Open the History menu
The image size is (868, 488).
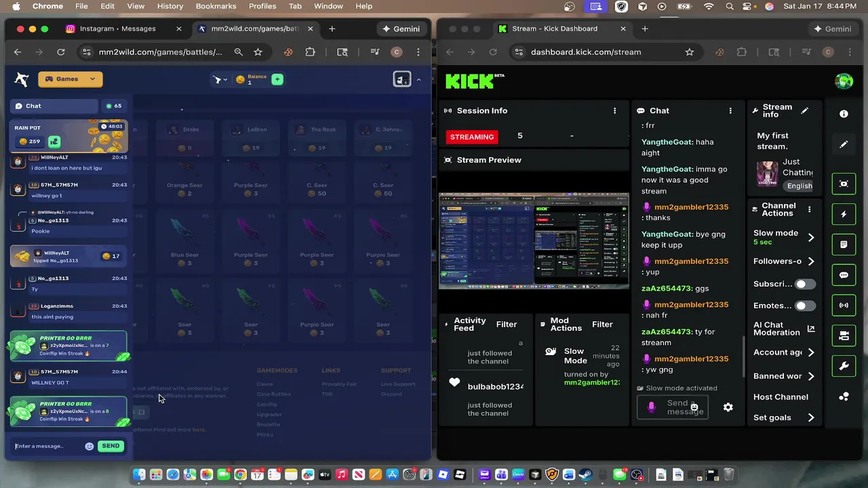(x=170, y=6)
